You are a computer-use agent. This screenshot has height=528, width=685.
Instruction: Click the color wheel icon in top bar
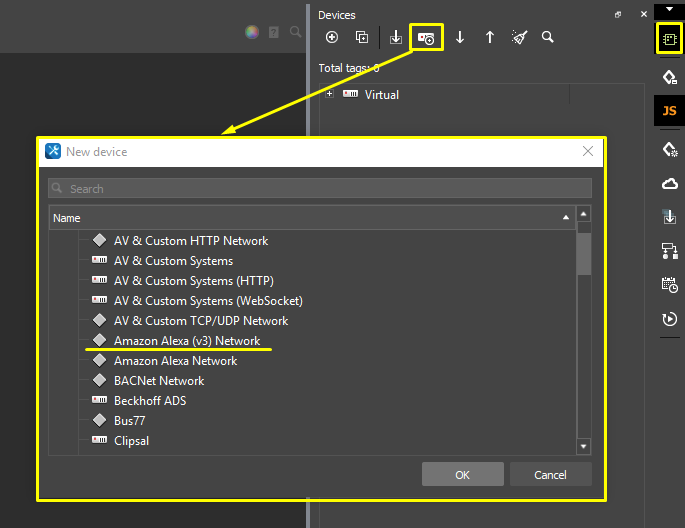(252, 32)
